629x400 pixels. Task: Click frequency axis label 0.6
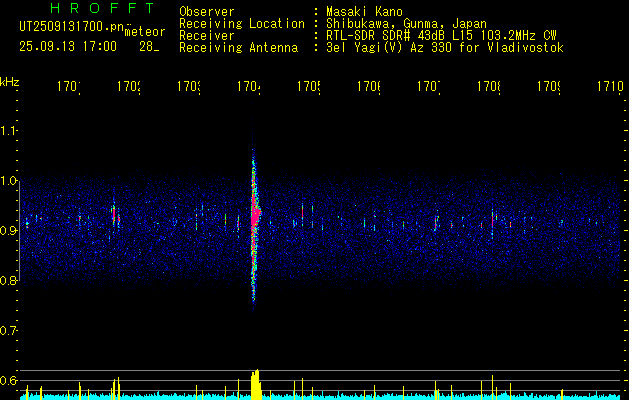coord(8,380)
